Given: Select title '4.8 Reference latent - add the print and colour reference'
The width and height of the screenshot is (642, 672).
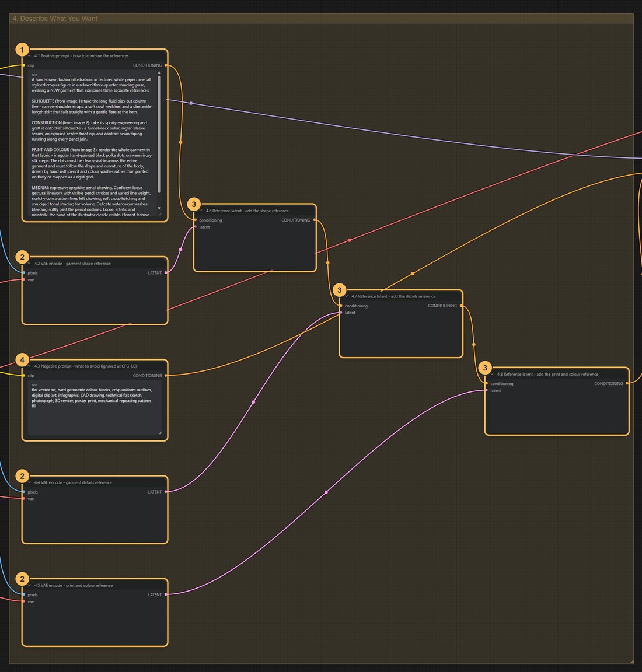Looking at the screenshot, I should tap(547, 374).
